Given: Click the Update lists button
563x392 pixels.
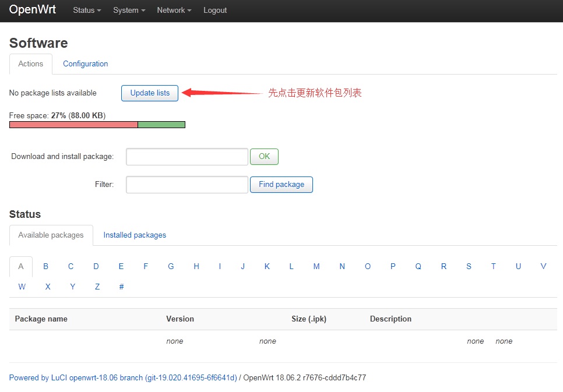Looking at the screenshot, I should [150, 93].
